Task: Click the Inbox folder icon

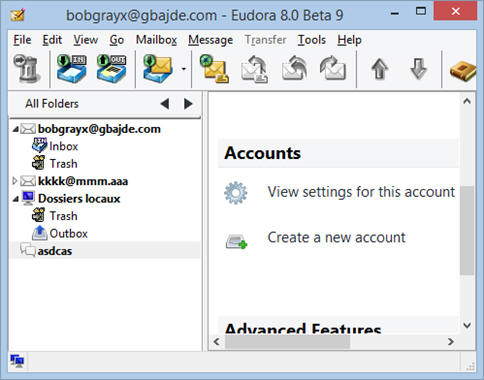Action: tap(39, 146)
